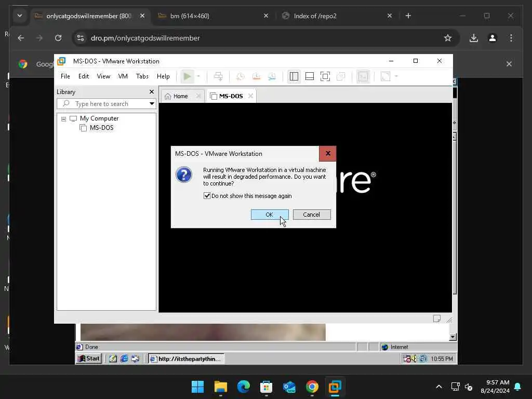Open a new Chrome tab
Image resolution: width=532 pixels, height=399 pixels.
(408, 16)
